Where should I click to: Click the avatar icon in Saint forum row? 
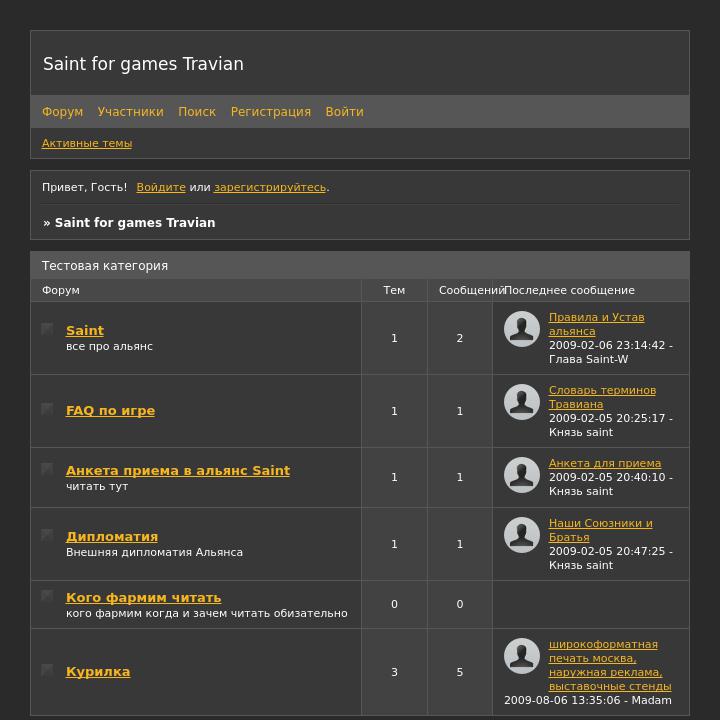tap(522, 329)
